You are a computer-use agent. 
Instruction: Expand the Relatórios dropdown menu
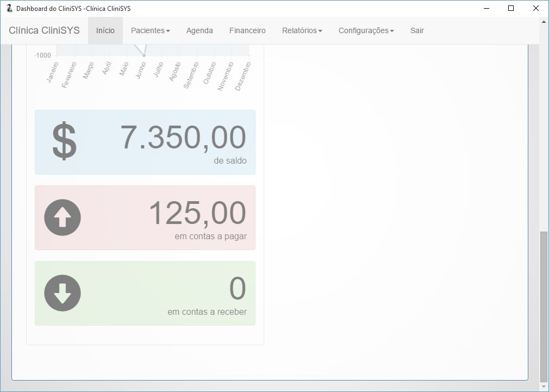[302, 30]
